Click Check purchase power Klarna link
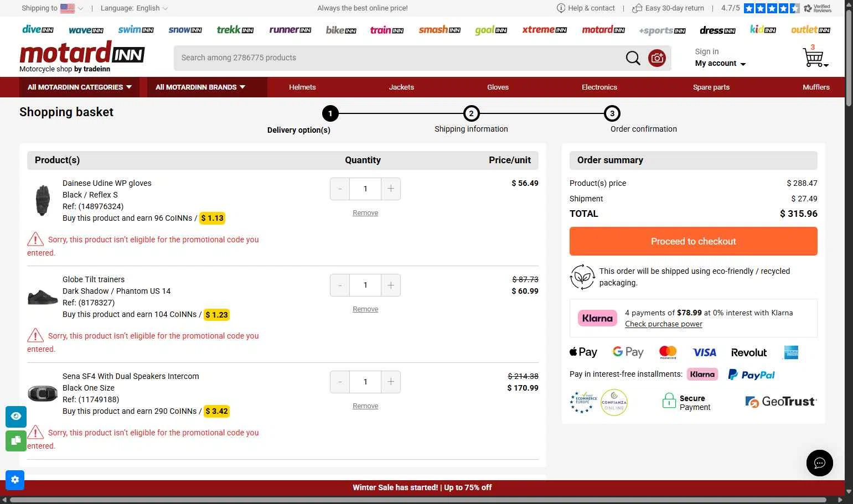The image size is (853, 504). 664,324
